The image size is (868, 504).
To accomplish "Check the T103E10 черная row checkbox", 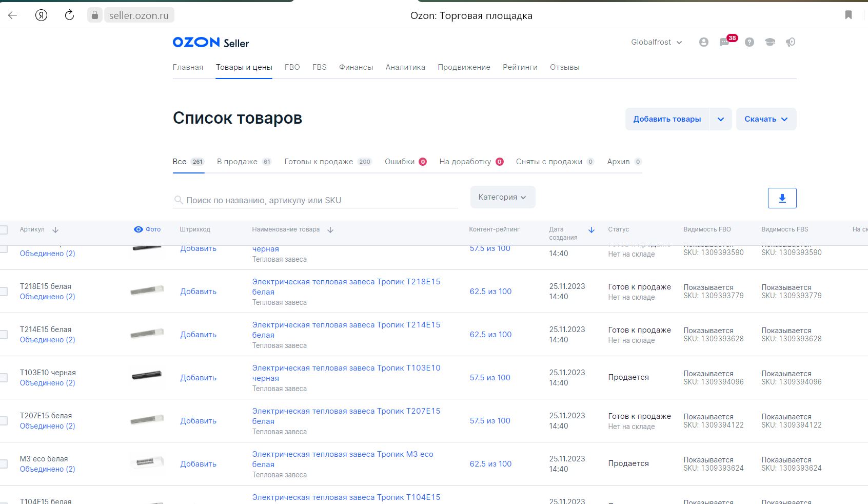I will click(x=4, y=378).
